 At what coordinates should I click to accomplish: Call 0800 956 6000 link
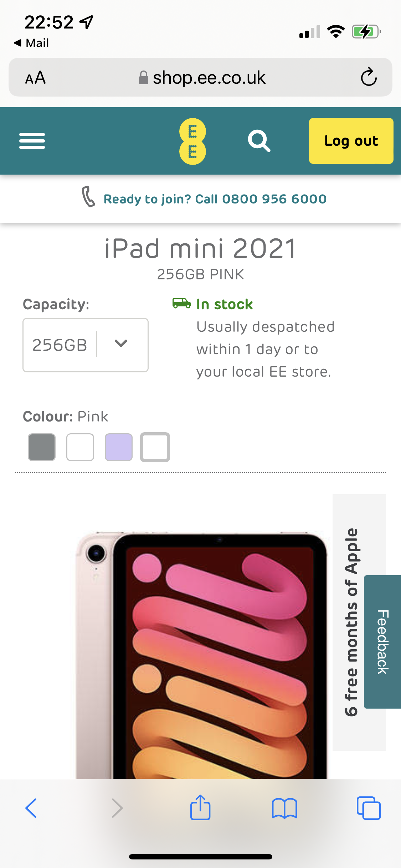[215, 199]
